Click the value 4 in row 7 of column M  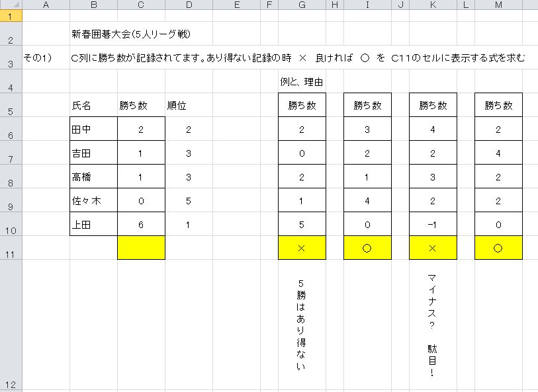pyautogui.click(x=498, y=153)
